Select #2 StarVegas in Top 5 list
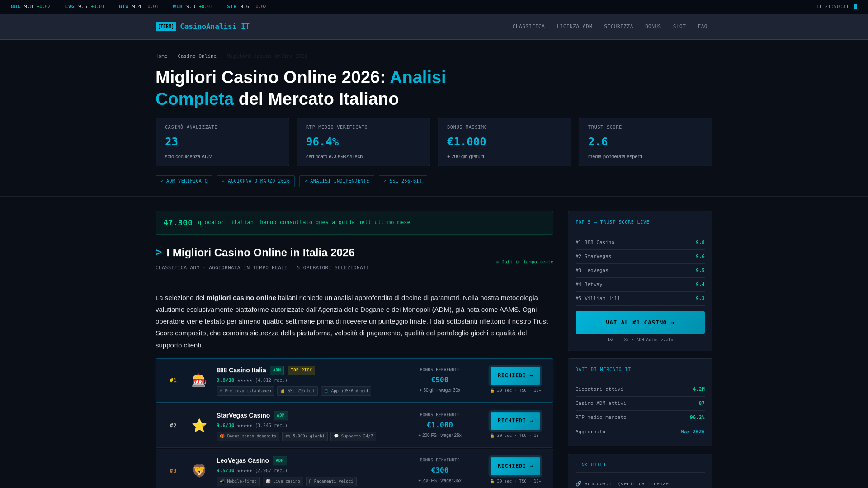This screenshot has width=868, height=488. coord(640,257)
